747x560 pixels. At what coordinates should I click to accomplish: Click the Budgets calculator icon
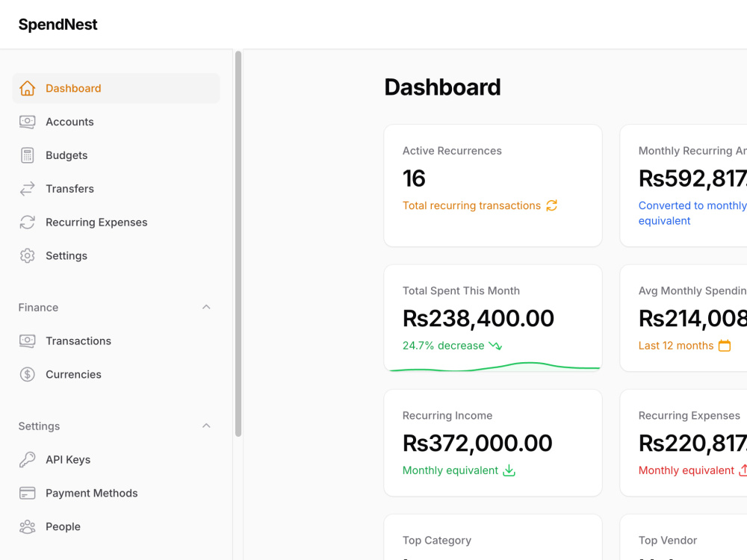[27, 155]
